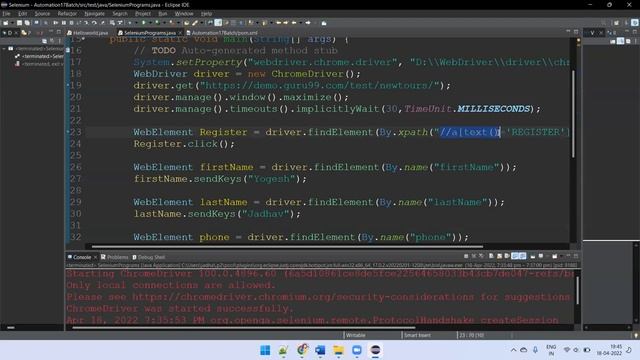Screen dimensions: 640x360
Task: Close the SeleniumPrograms.java tab
Action: click(x=180, y=33)
